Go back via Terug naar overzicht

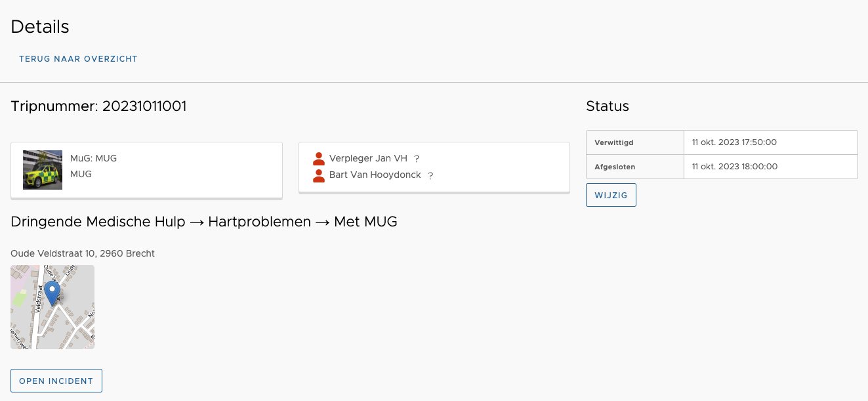[78, 59]
